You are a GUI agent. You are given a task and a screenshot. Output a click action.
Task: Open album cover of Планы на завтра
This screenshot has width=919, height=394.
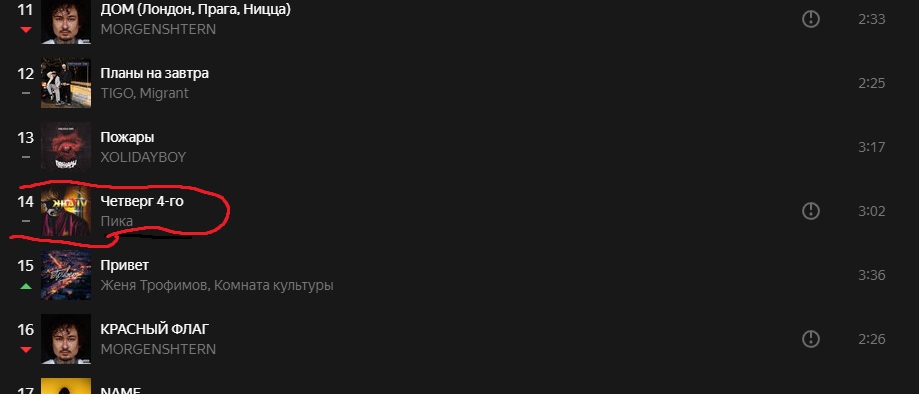66,83
